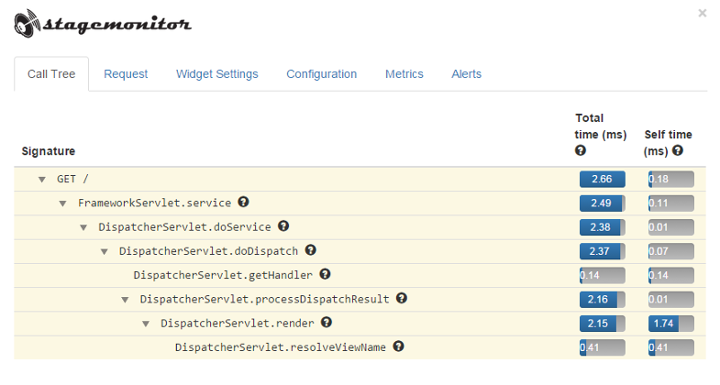Click resolveViewName's 0.41 self time value
Screen dimensions: 720x385
point(658,347)
